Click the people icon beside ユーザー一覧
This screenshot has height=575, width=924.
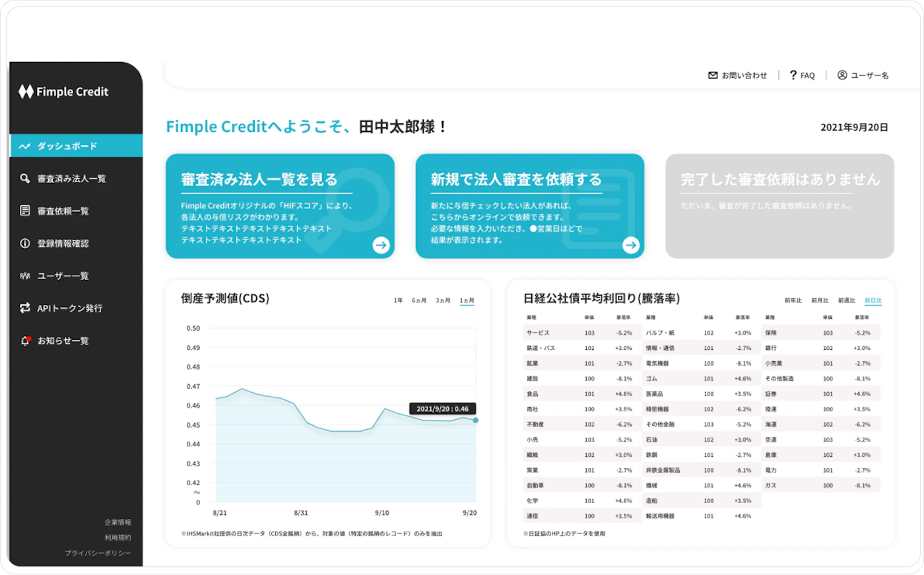pyautogui.click(x=25, y=276)
